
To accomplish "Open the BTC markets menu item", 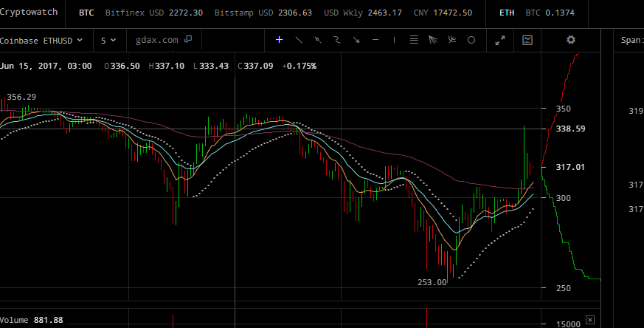I will click(86, 13).
